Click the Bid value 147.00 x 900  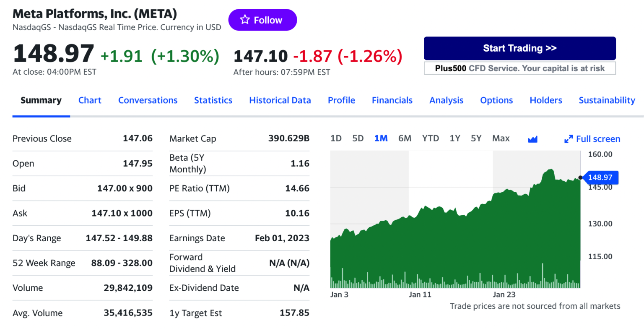click(125, 188)
